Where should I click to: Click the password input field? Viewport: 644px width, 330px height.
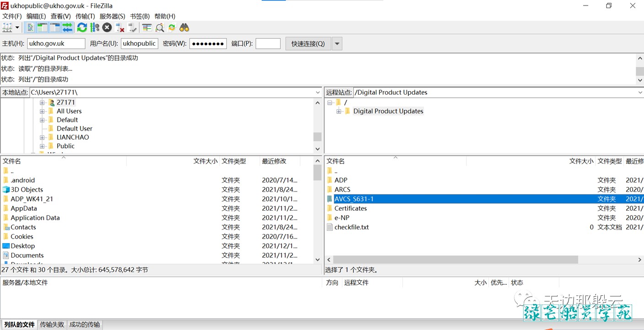[x=208, y=43]
